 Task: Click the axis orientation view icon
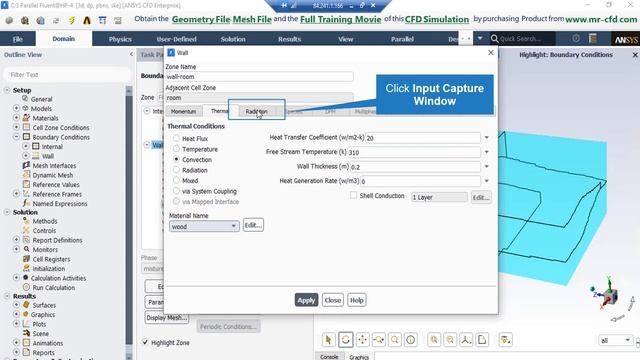466,340
